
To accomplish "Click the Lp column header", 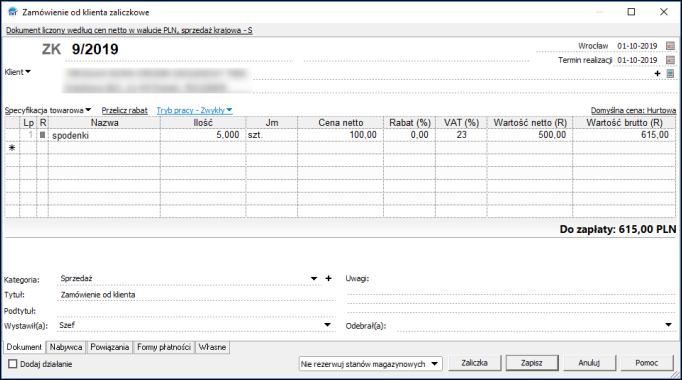I will pos(28,123).
